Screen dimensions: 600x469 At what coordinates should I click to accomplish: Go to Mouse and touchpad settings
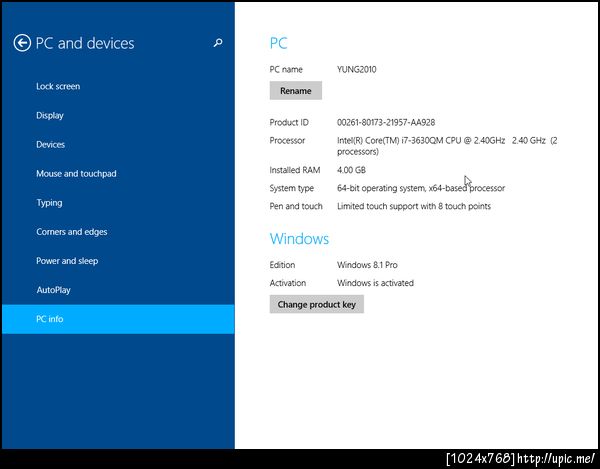click(118, 174)
